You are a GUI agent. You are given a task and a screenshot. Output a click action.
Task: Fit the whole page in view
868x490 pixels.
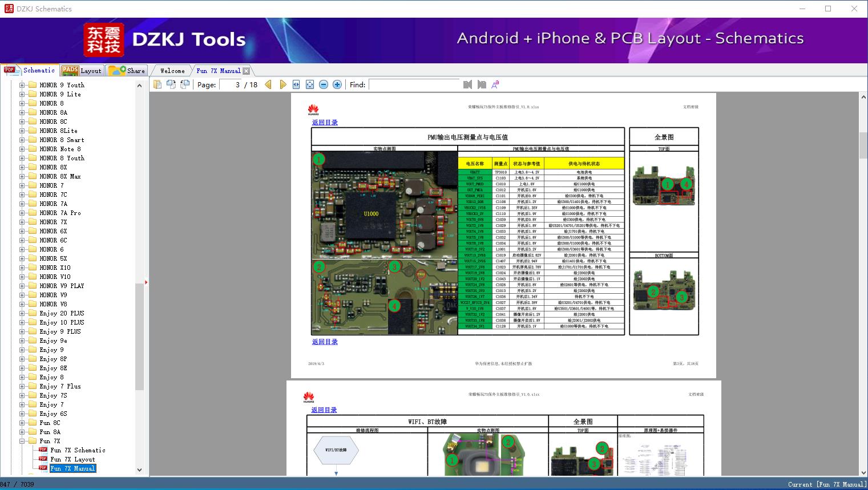coord(310,84)
